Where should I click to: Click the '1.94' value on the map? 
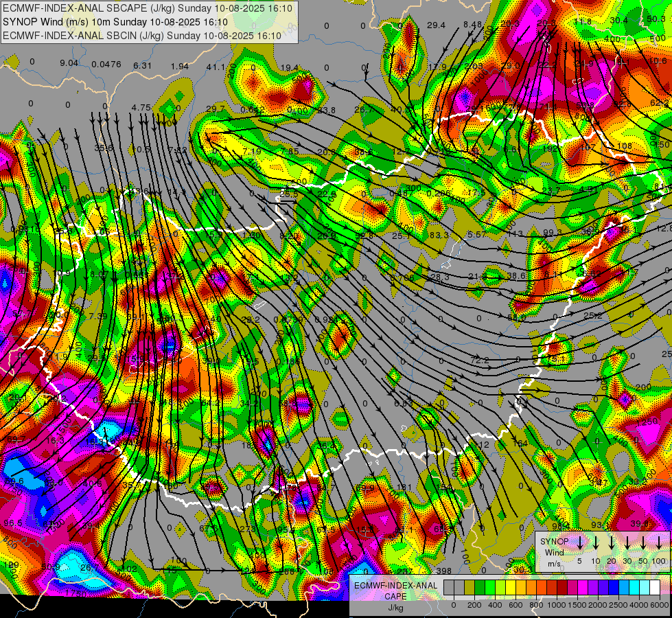coord(180,67)
